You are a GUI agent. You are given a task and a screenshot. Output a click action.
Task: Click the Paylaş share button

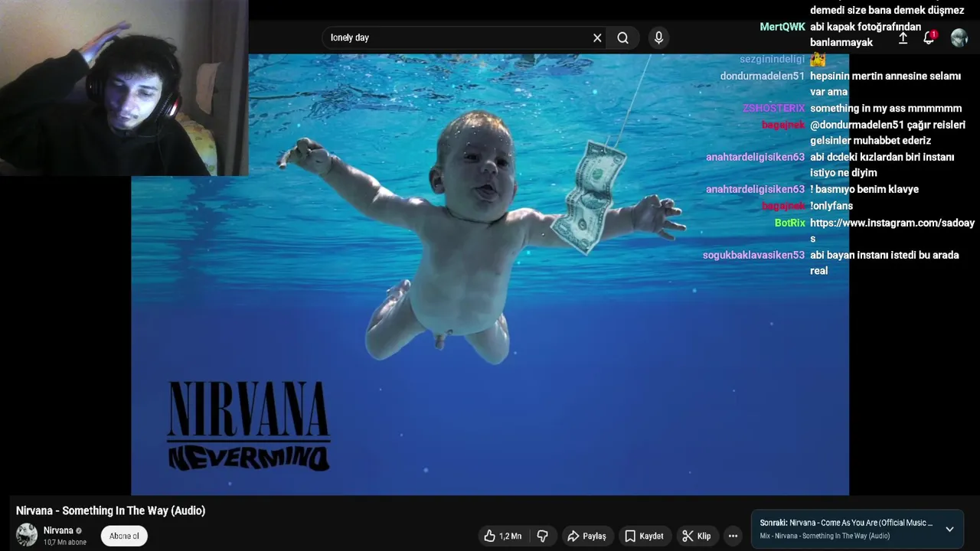[x=586, y=536]
